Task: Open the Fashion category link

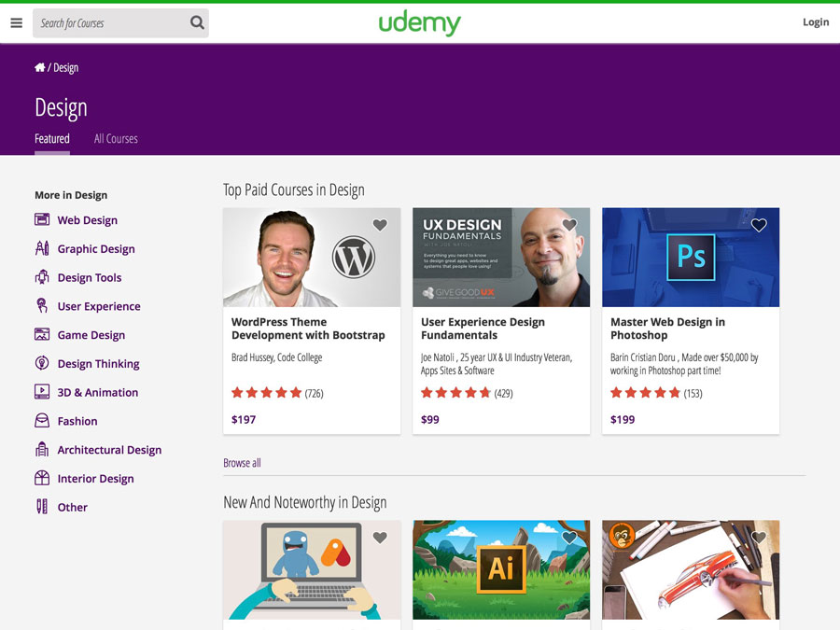Action: pyautogui.click(x=77, y=421)
